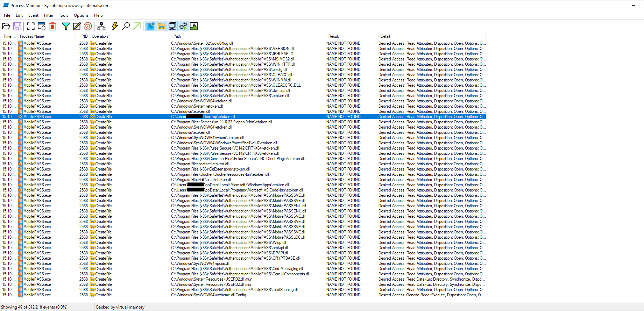Select the Semeru jre etoken.dll row
Viewport: 644px width, 311px height.
(x=243, y=122)
